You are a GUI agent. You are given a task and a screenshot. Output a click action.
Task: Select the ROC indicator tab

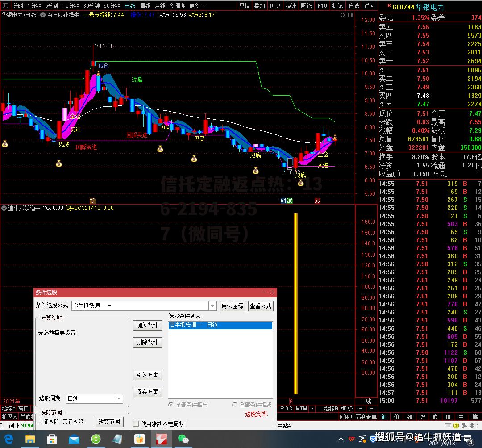point(286,409)
